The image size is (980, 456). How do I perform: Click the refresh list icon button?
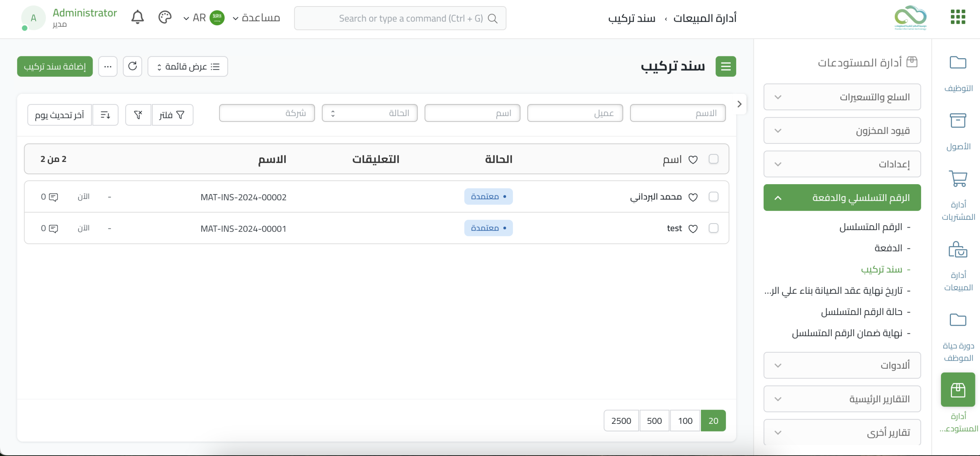[132, 66]
